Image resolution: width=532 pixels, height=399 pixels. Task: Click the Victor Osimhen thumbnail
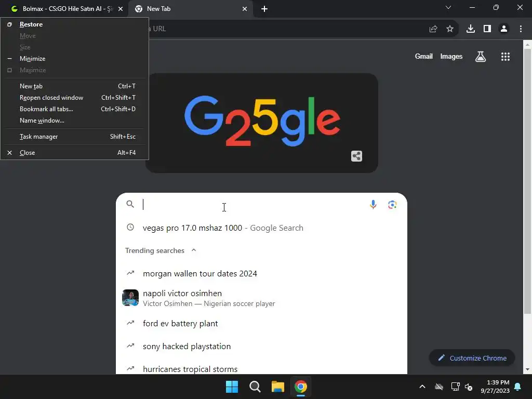[130, 298]
